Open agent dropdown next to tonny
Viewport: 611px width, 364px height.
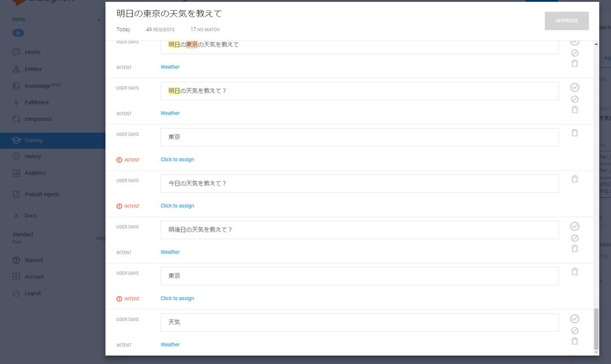tap(99, 20)
